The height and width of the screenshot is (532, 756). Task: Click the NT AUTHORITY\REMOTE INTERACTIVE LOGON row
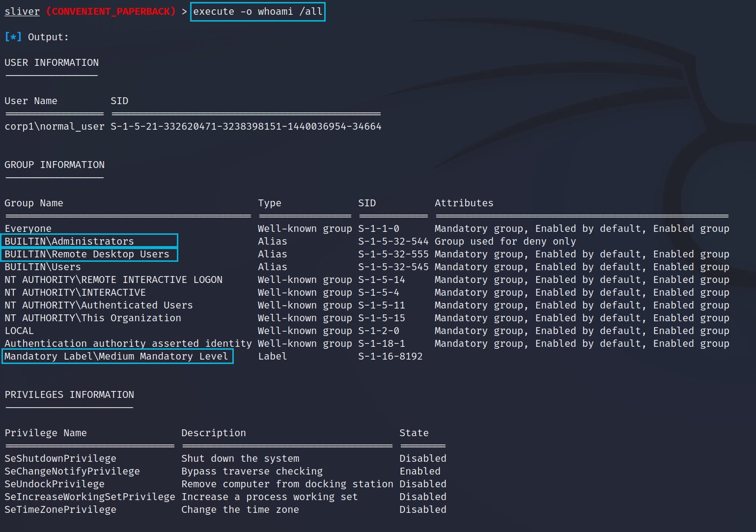pyautogui.click(x=113, y=280)
